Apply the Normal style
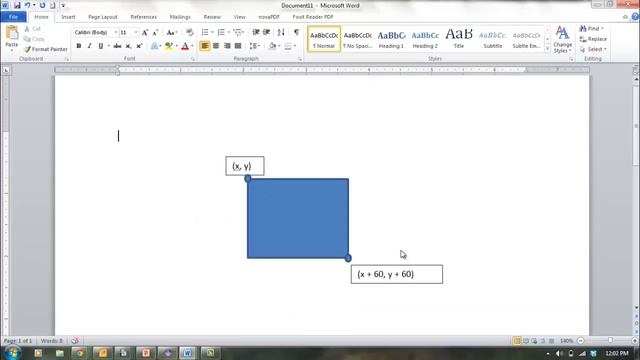This screenshot has height=360, width=640. pos(324,40)
